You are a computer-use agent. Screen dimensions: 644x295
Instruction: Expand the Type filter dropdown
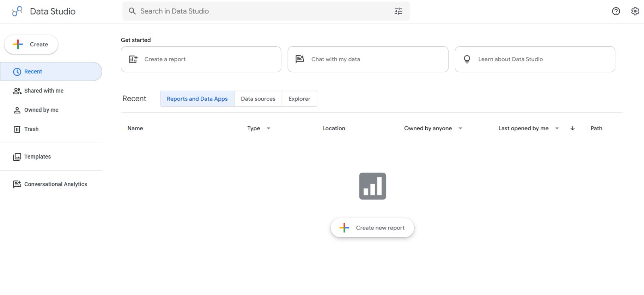(x=268, y=128)
